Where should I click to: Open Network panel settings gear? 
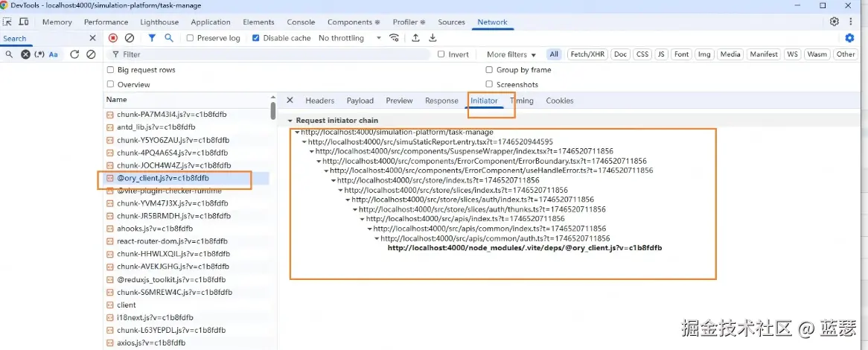click(x=849, y=38)
